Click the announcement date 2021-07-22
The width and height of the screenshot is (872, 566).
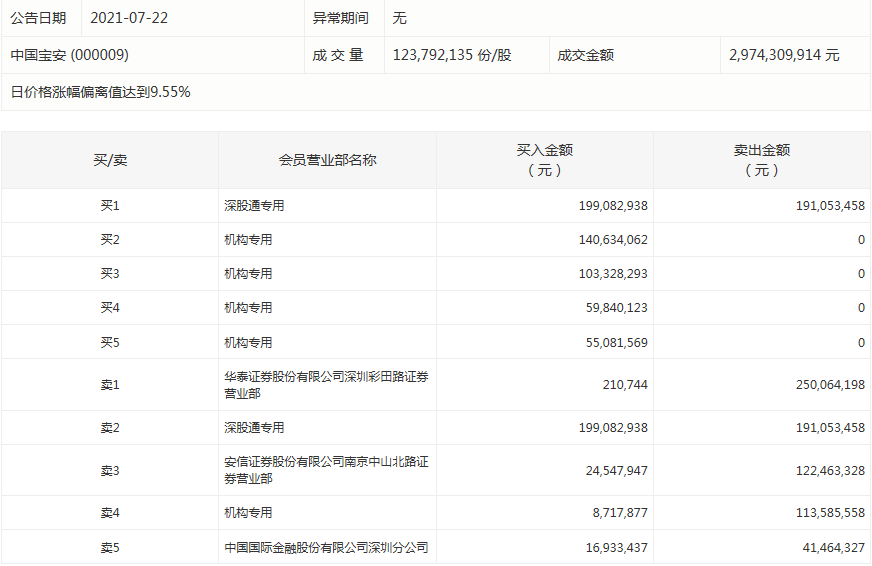click(129, 18)
